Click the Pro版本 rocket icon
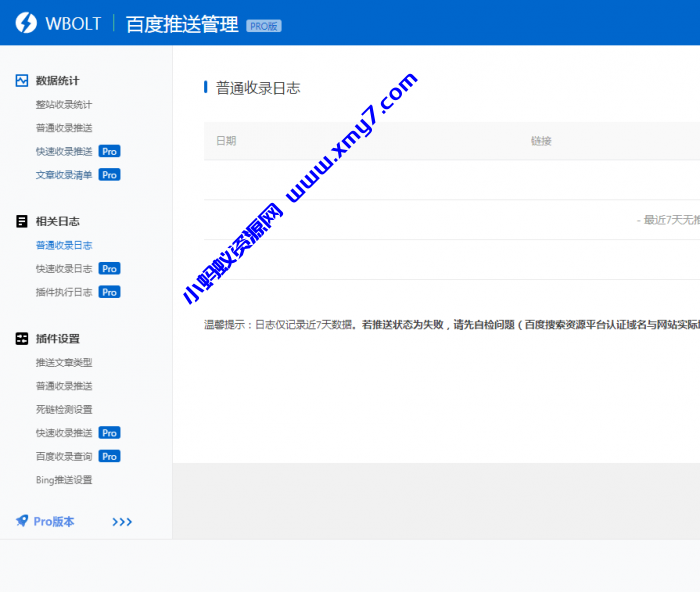Screen dimensions: 700x592 (22, 521)
